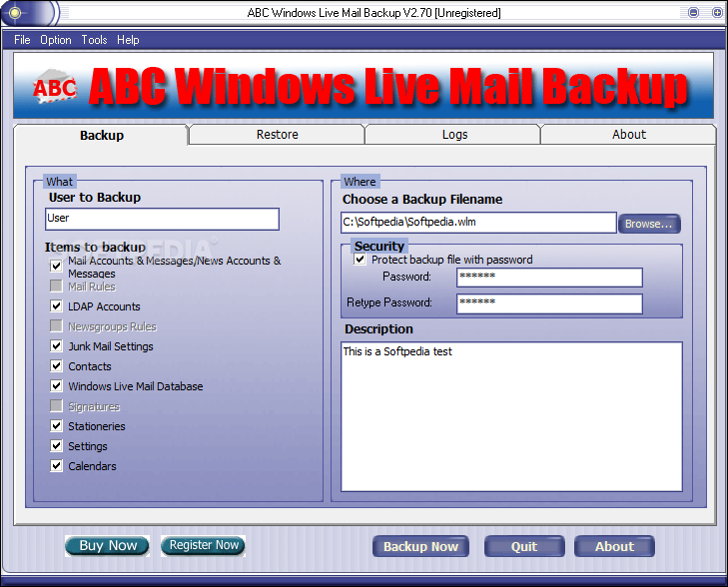Click the Register Now button
This screenshot has width=728, height=587.
[204, 545]
